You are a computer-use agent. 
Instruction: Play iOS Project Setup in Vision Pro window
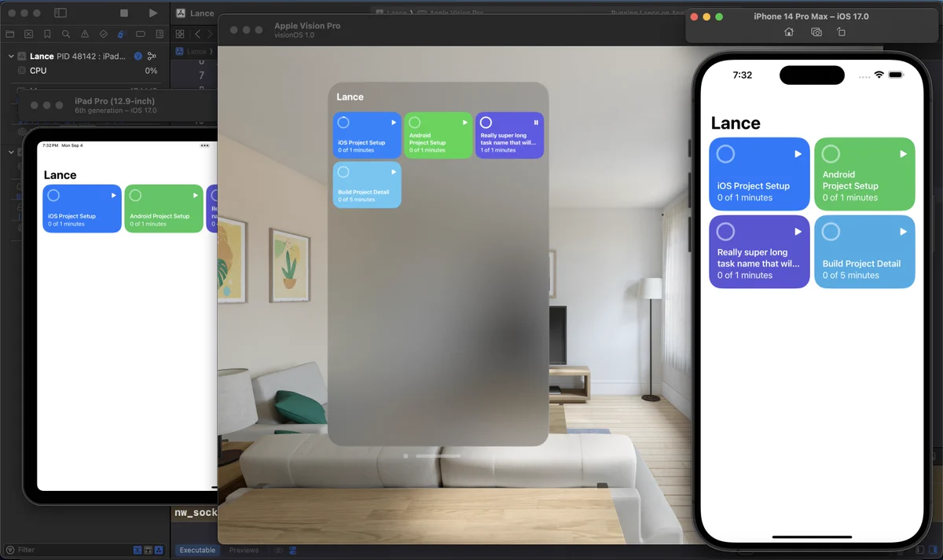click(394, 123)
